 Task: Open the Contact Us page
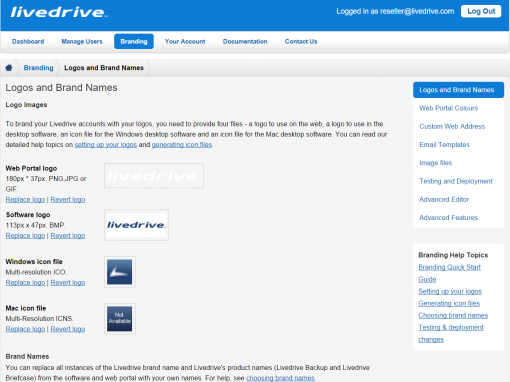point(301,42)
